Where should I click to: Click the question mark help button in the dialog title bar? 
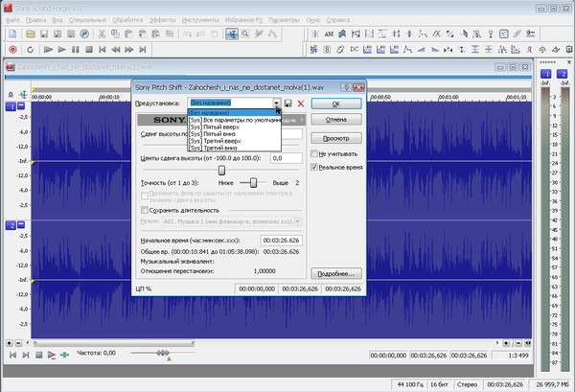click(x=345, y=87)
